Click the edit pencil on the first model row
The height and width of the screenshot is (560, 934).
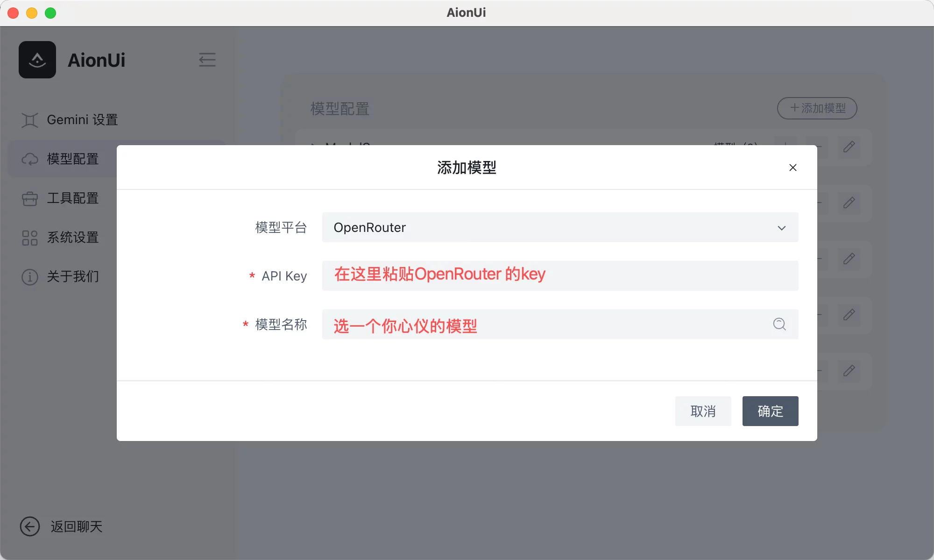pos(849,147)
